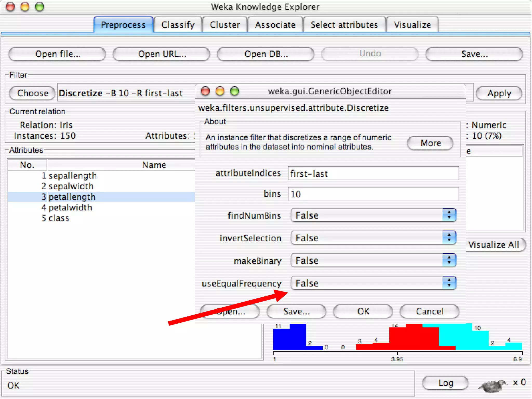Change the useEqualFrequency dropdown value
The width and height of the screenshot is (532, 399).
[373, 283]
